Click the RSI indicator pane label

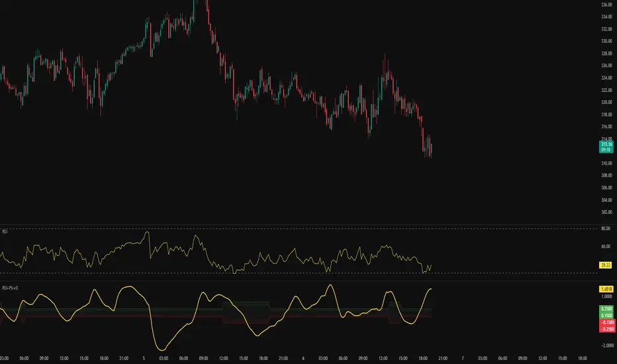pyautogui.click(x=5, y=232)
